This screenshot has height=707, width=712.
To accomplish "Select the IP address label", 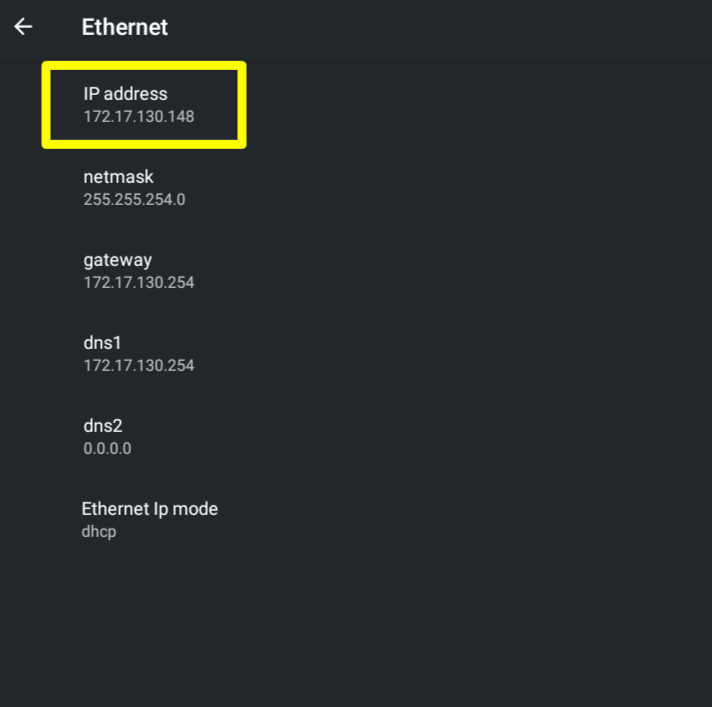I will 125,94.
